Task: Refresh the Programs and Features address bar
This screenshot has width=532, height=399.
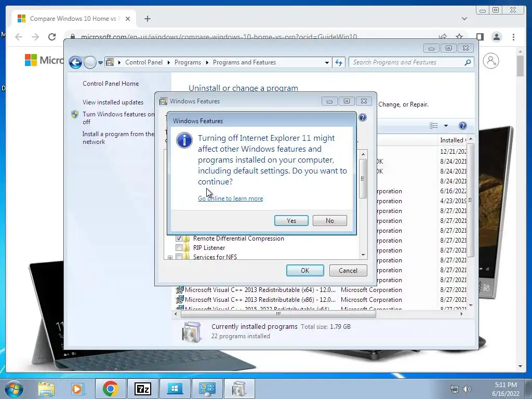Action: coord(339,62)
